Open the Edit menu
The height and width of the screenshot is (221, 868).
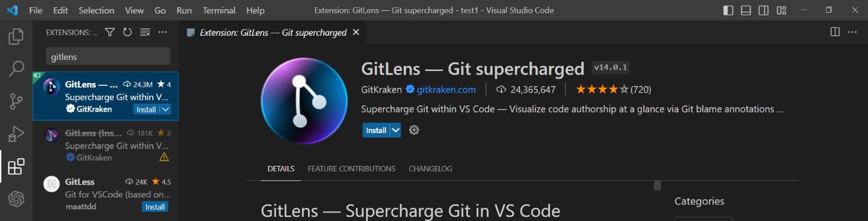point(61,10)
